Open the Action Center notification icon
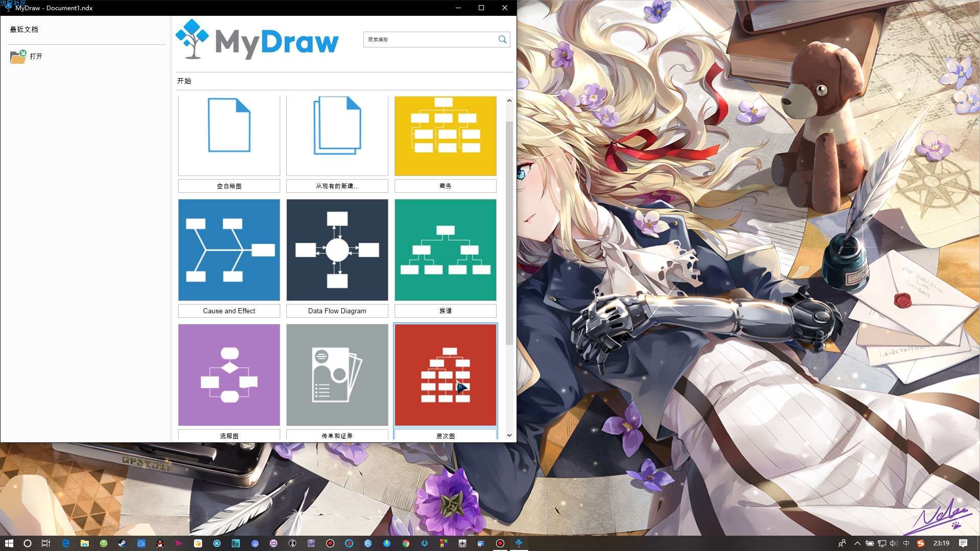 (x=963, y=543)
